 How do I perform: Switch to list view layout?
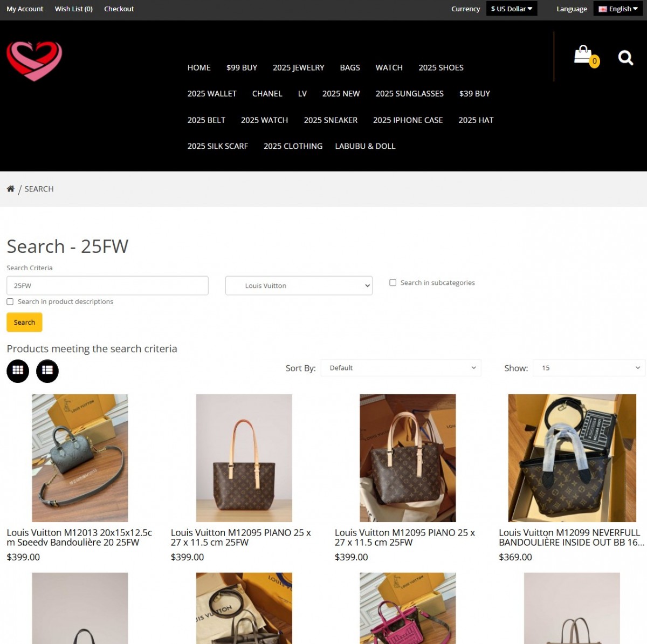tap(47, 371)
